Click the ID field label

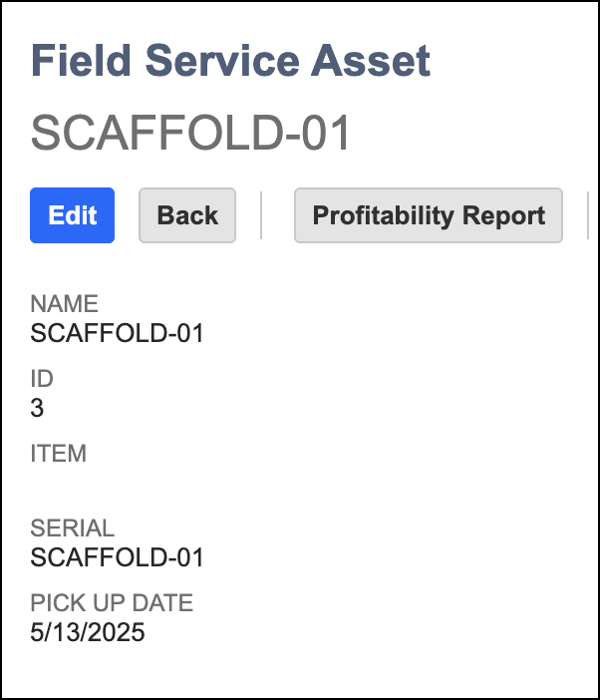click(x=42, y=379)
